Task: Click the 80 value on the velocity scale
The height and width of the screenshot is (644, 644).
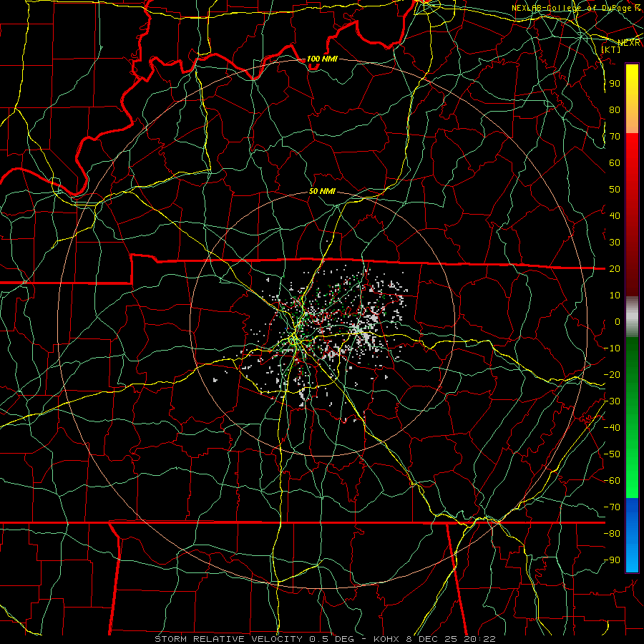Action: point(615,110)
